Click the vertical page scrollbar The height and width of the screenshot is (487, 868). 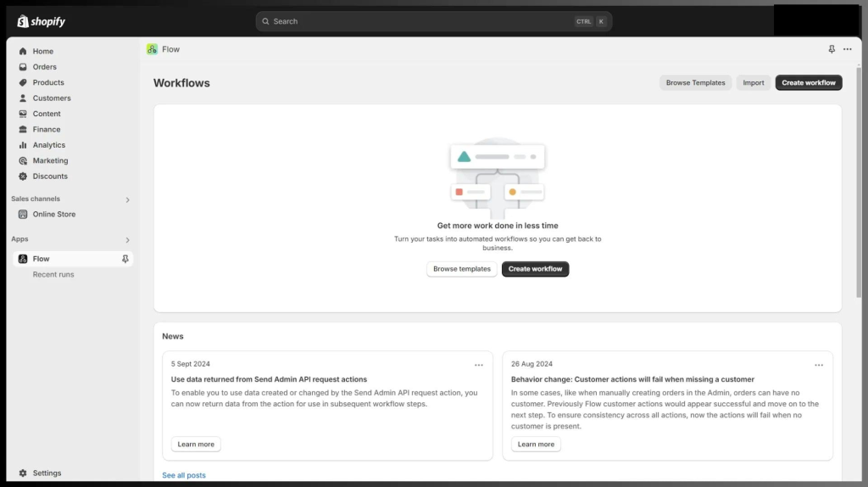pyautogui.click(x=859, y=182)
